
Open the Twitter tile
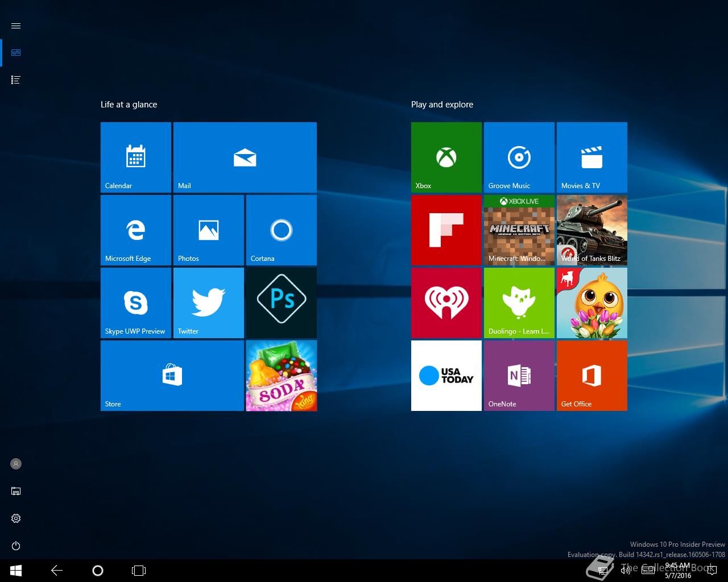[208, 302]
